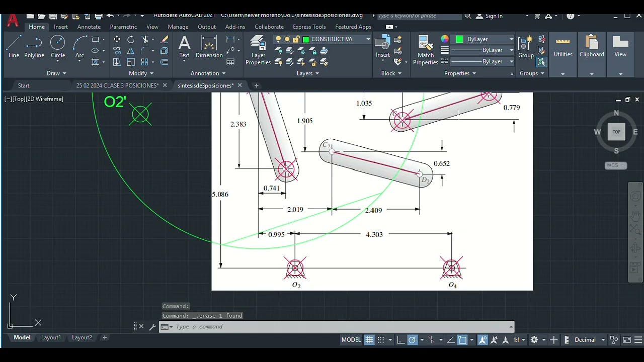Select the Line drawing tool

coord(14,47)
